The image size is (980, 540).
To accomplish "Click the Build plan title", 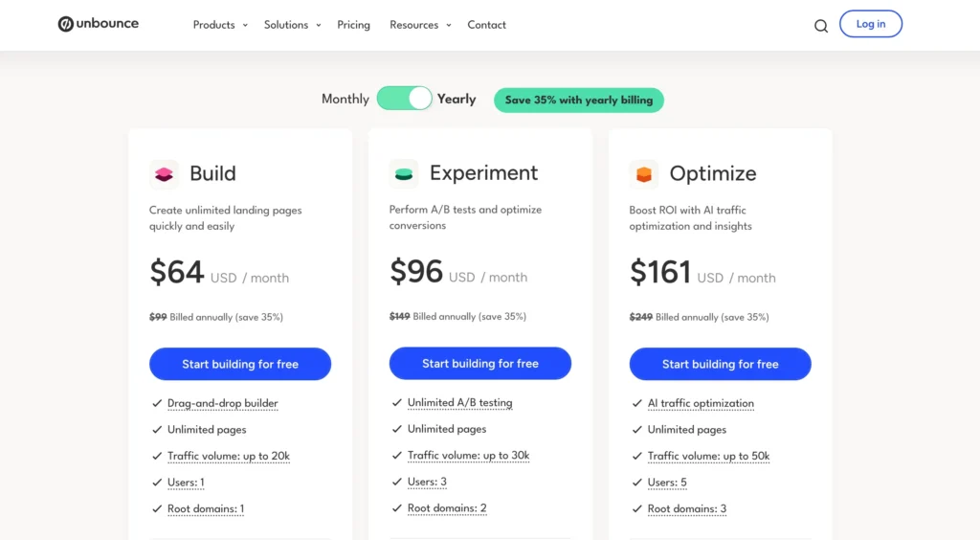I will coord(212,173).
